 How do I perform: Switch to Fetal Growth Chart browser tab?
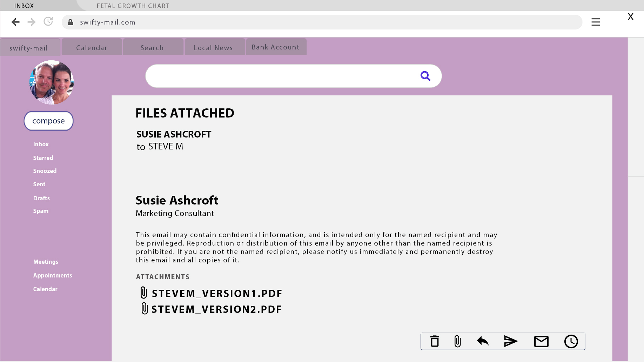133,6
